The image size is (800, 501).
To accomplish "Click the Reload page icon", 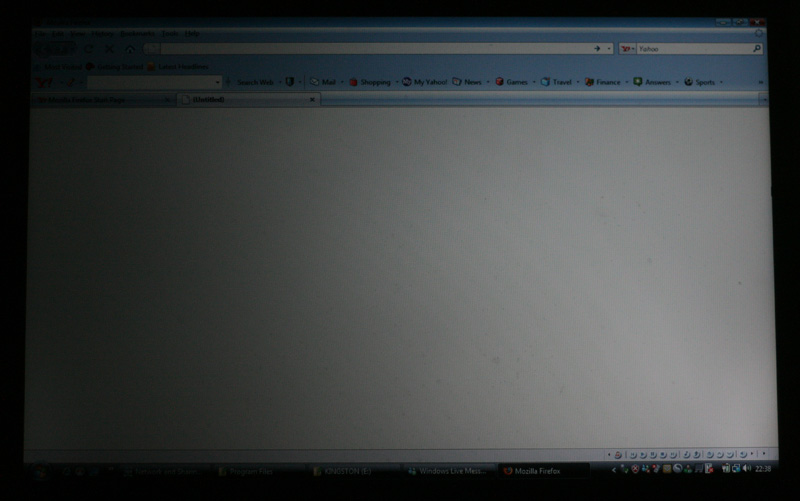I will click(89, 49).
